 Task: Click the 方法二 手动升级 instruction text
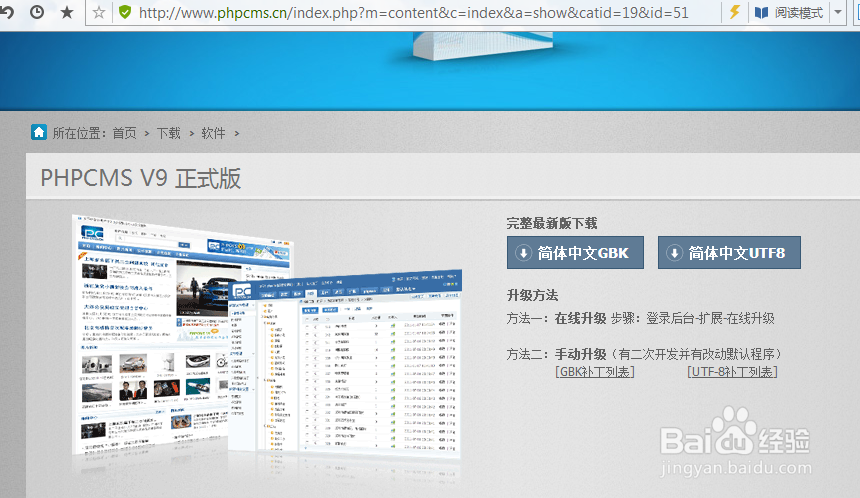tap(644, 354)
